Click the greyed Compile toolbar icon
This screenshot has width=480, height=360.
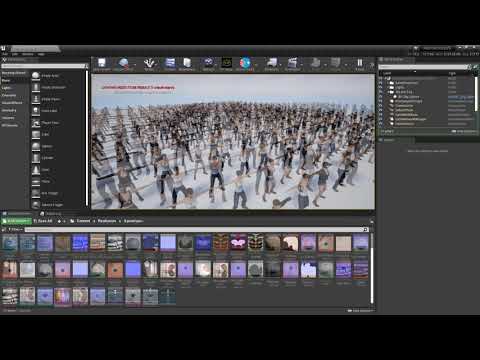pos(335,63)
